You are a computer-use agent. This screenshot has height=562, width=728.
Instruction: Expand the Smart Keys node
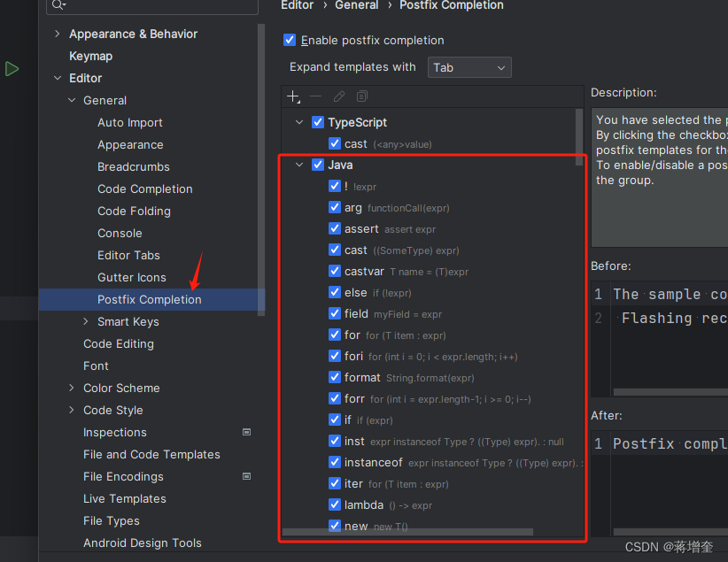point(85,321)
